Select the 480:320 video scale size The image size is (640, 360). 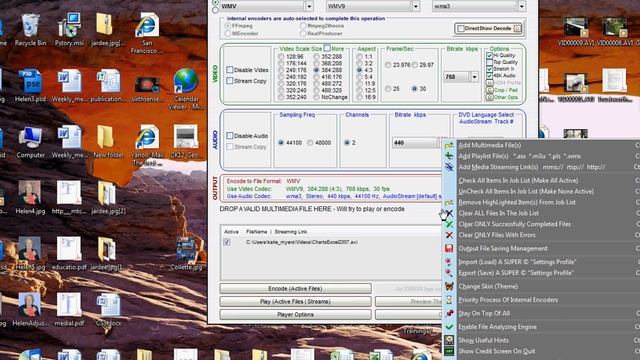pos(316,90)
